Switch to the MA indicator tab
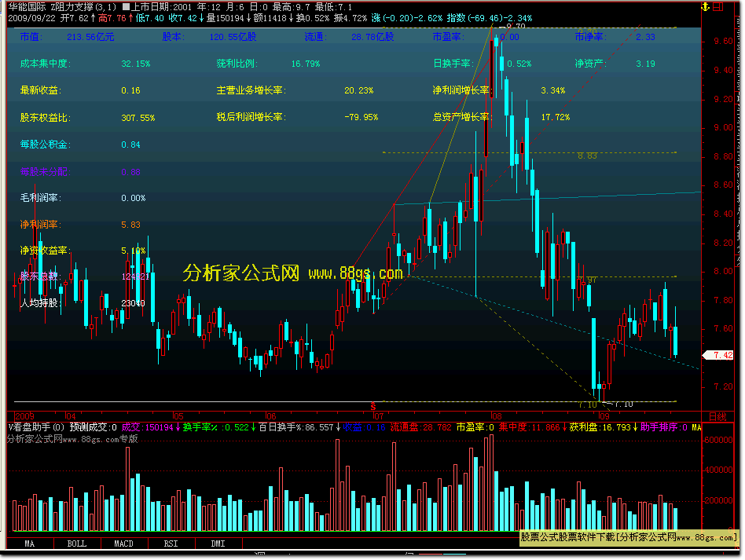 click(29, 544)
